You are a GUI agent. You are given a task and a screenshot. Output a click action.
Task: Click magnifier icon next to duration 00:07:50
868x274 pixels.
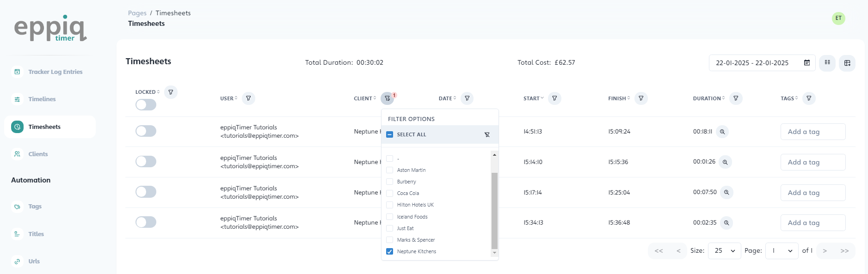click(x=726, y=192)
